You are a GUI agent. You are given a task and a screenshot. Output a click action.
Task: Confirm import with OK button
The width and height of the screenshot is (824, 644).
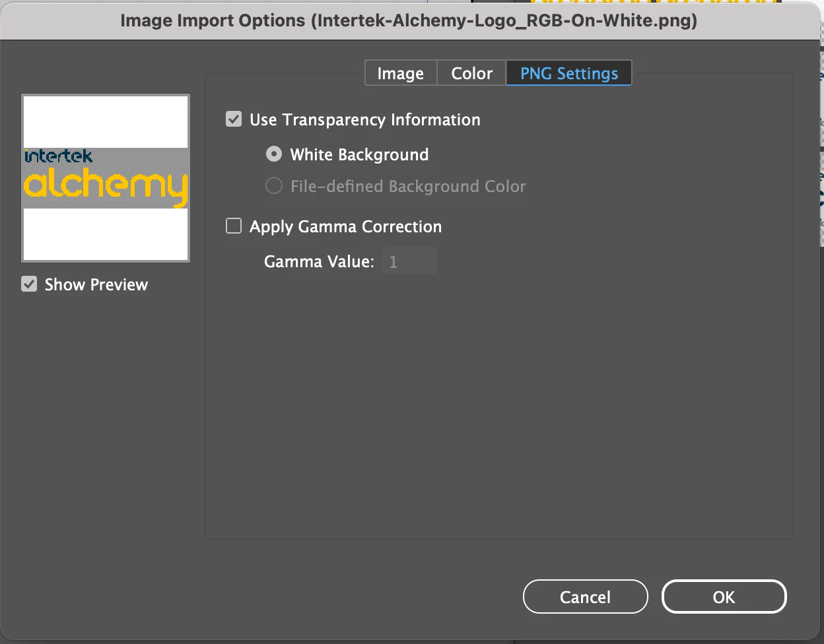click(724, 597)
